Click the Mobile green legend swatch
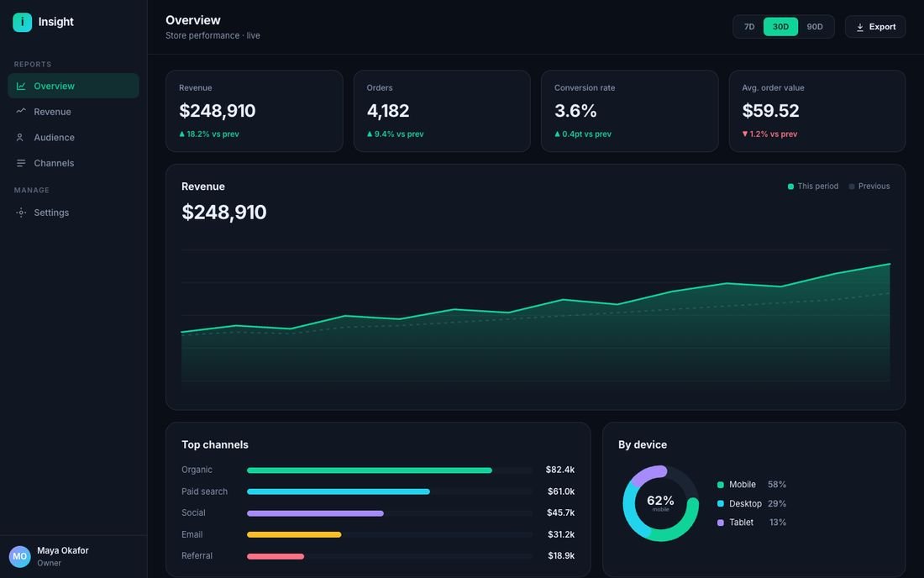Image resolution: width=924 pixels, height=578 pixels. coord(720,485)
